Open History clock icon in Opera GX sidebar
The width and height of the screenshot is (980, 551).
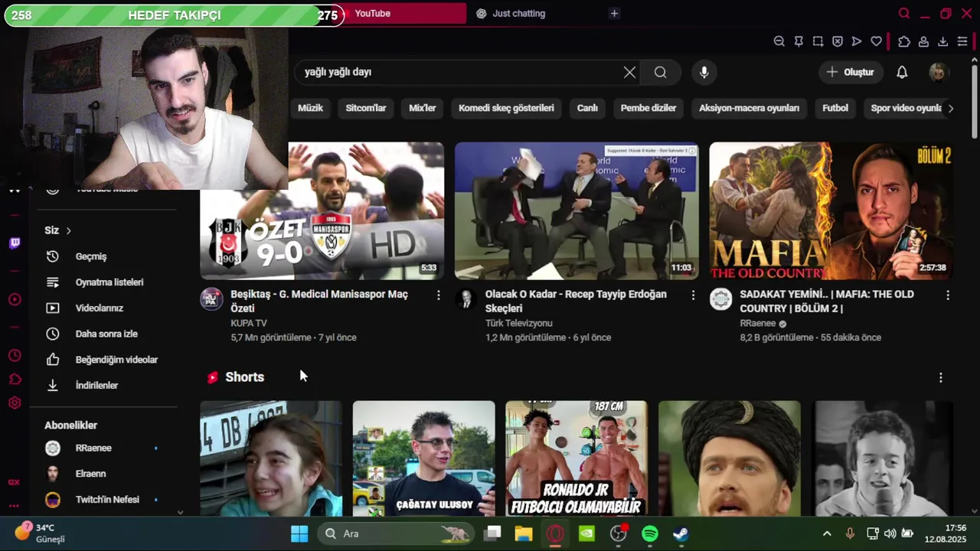[15, 356]
